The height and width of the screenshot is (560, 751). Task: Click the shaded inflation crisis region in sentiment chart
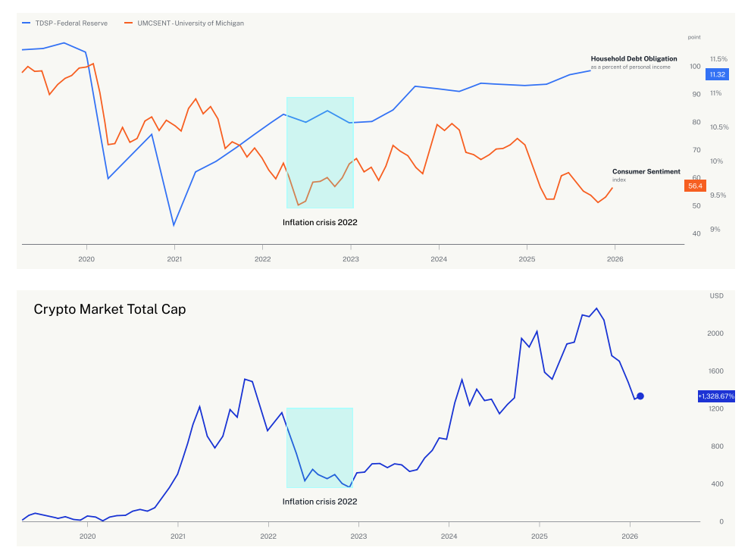pyautogui.click(x=320, y=152)
